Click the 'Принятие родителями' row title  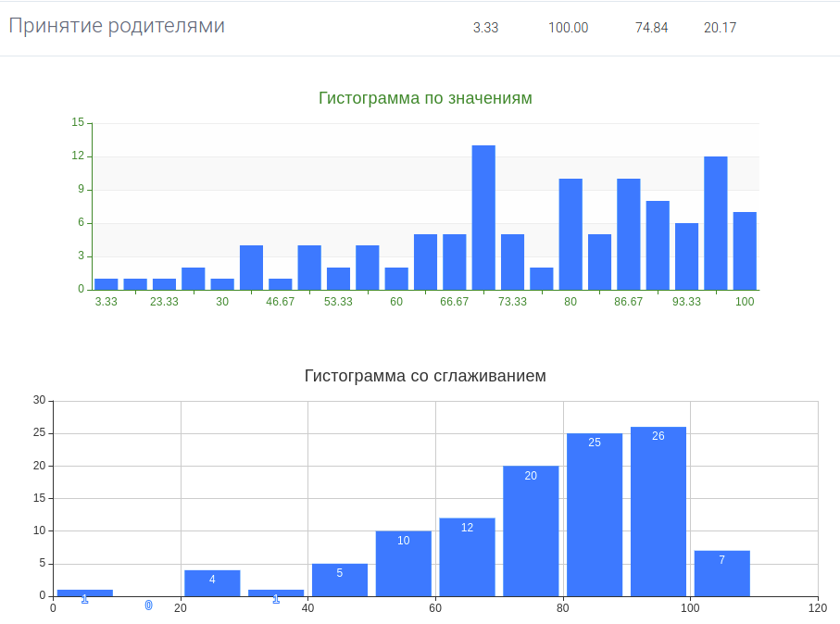tap(117, 26)
